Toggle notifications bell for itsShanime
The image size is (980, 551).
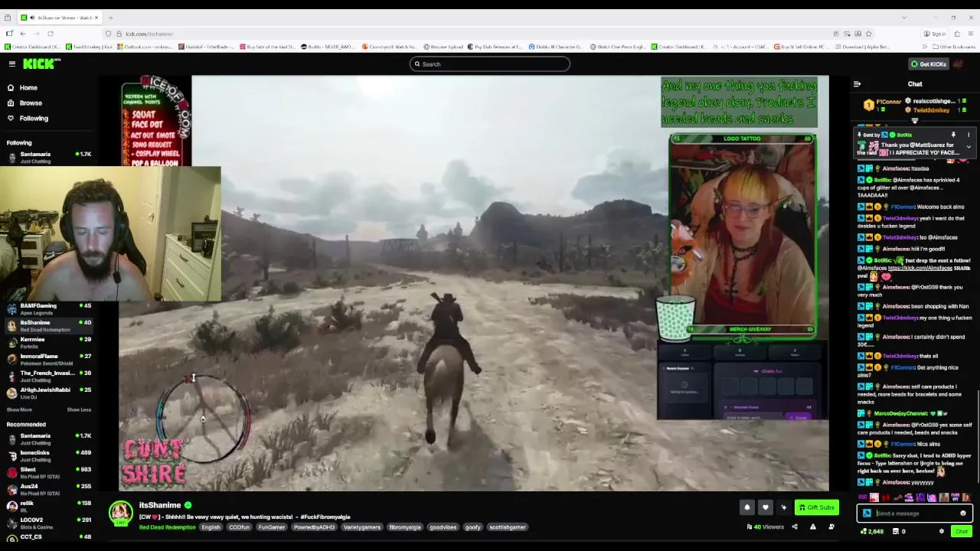tap(746, 507)
